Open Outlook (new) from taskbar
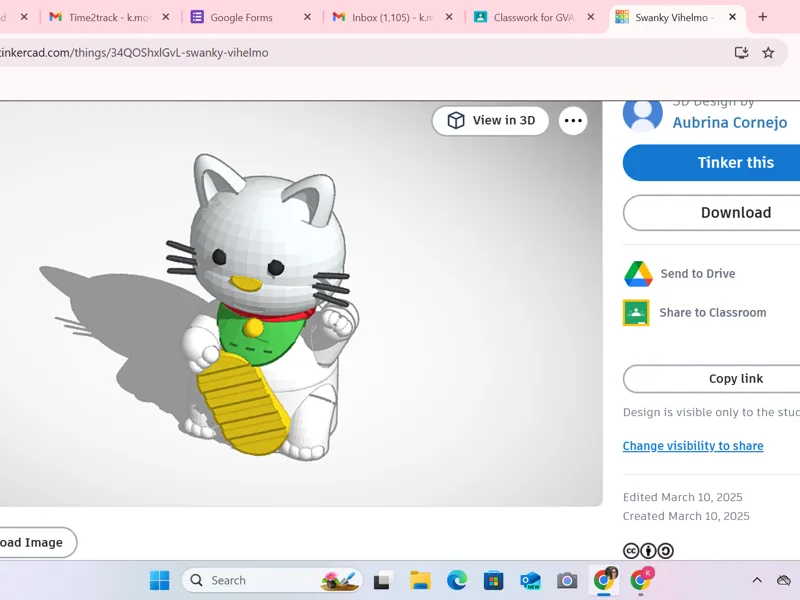Viewport: 800px width, 600px height. (530, 581)
